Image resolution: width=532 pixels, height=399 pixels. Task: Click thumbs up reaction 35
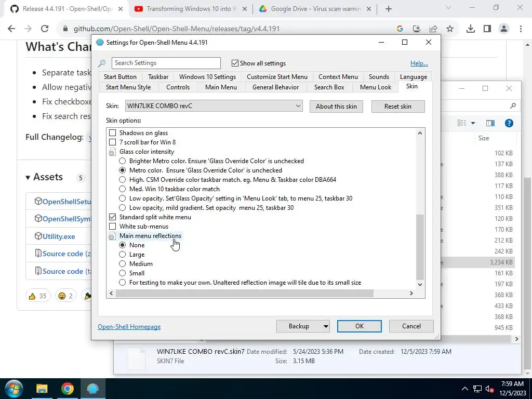pyautogui.click(x=37, y=296)
